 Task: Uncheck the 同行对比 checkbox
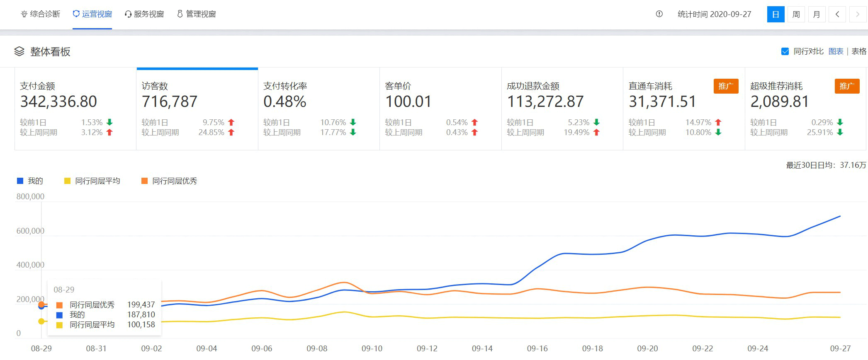click(x=785, y=51)
